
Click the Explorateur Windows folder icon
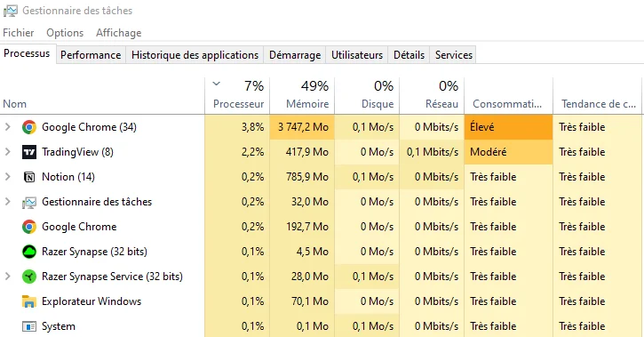point(29,301)
